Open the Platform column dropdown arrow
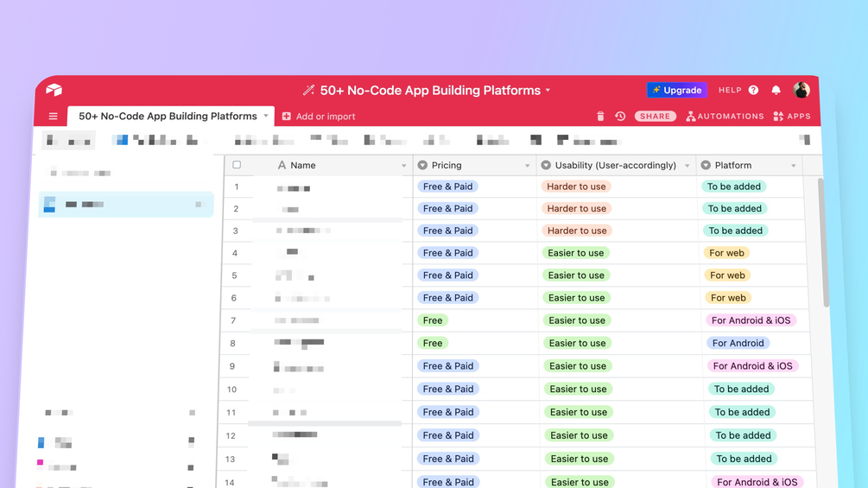The image size is (868, 488). [x=793, y=166]
